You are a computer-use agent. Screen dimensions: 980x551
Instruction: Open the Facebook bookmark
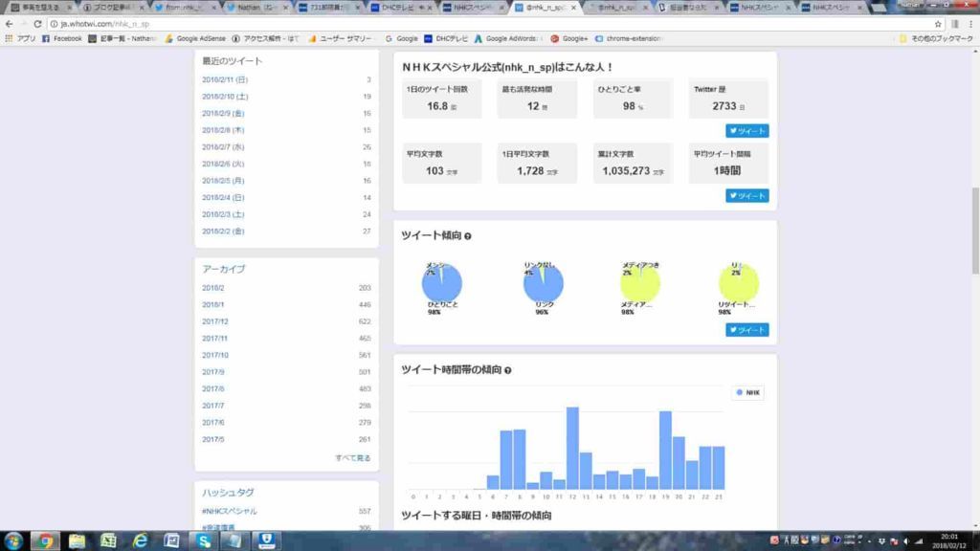62,38
